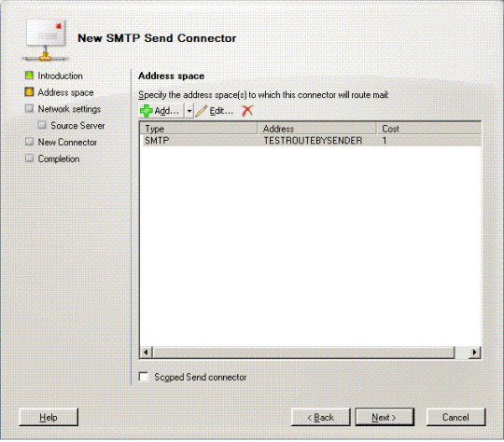Click the Help button
The image size is (504, 442).
click(x=49, y=417)
